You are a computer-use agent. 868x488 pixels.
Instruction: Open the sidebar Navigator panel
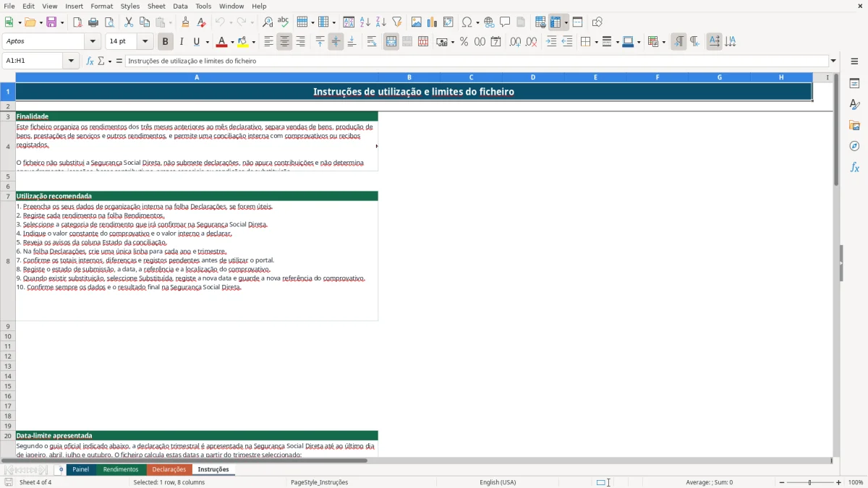pos(854,146)
